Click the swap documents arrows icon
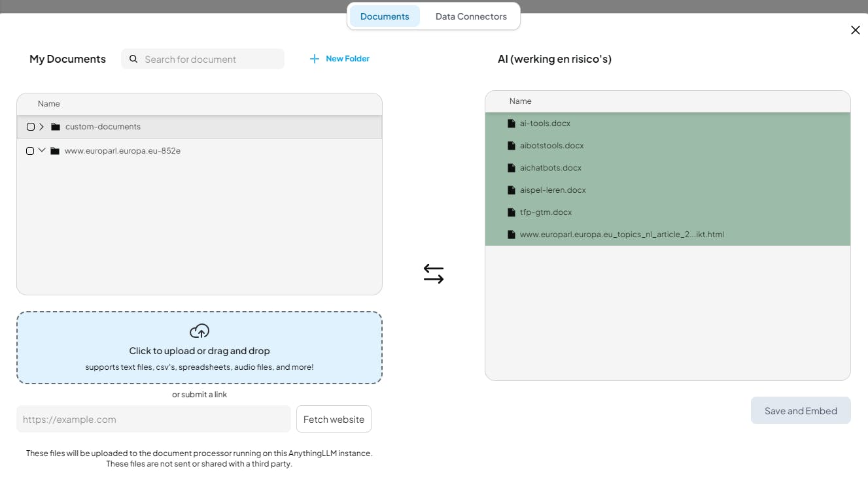This screenshot has height=477, width=868. point(434,274)
